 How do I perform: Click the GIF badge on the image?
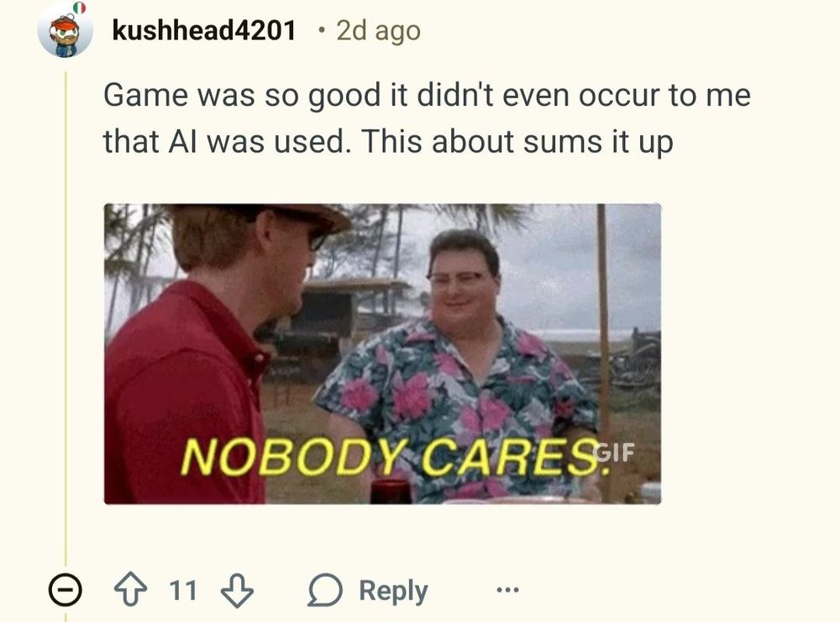click(x=615, y=452)
